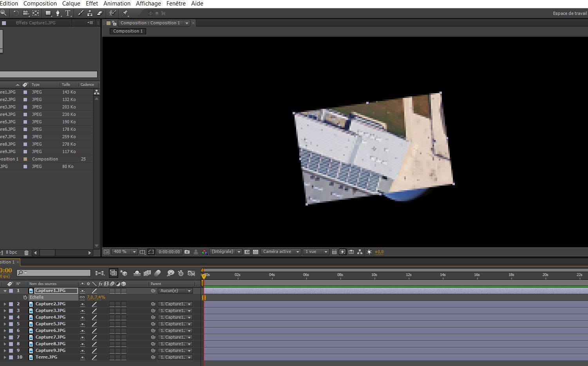Select the Zoom magnifier tool
588x366 pixels.
(4, 13)
